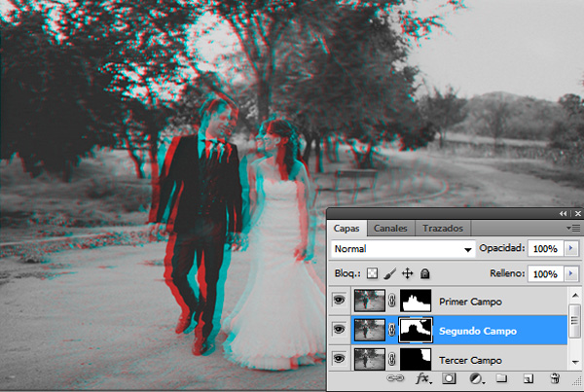
Task: Open the Relleno slider arrow
Action: [x=571, y=274]
